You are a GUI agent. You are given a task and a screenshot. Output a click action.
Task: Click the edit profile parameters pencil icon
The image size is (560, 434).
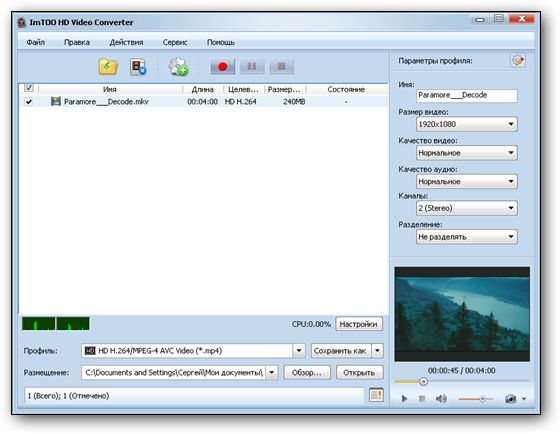click(518, 60)
